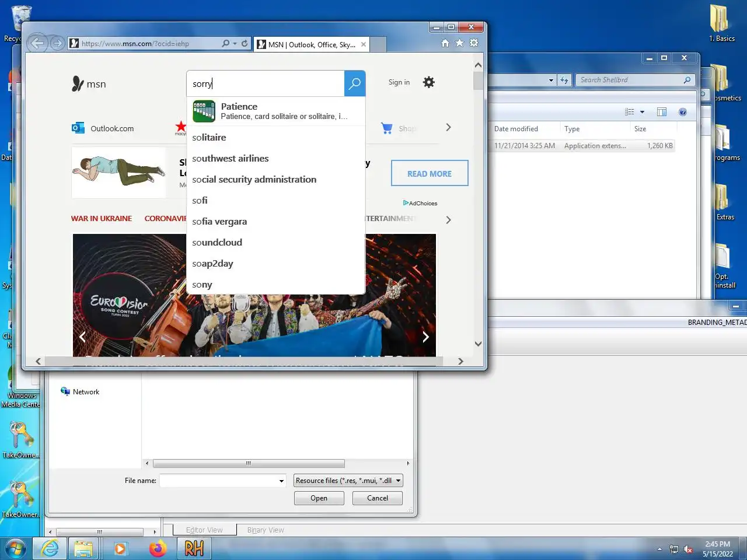747x560 pixels.
Task: Open IE favorites star icon
Action: click(459, 43)
